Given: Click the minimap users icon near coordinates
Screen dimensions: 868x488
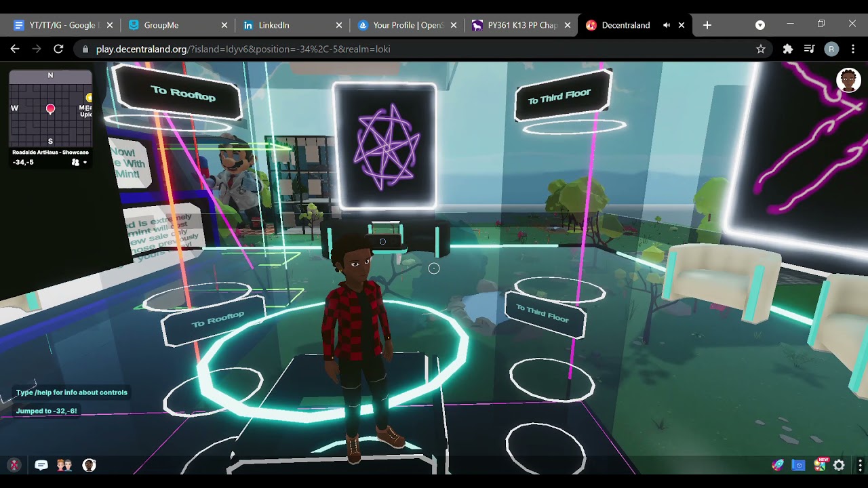Looking at the screenshot, I should pos(75,163).
